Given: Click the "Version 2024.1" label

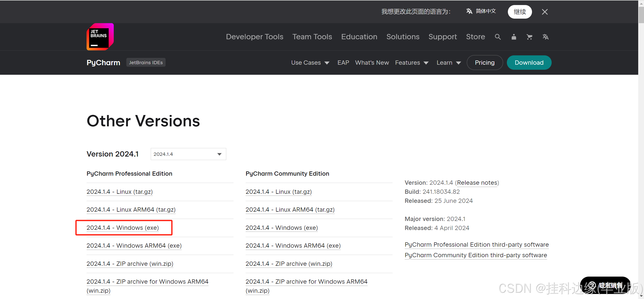Looking at the screenshot, I should click(112, 154).
